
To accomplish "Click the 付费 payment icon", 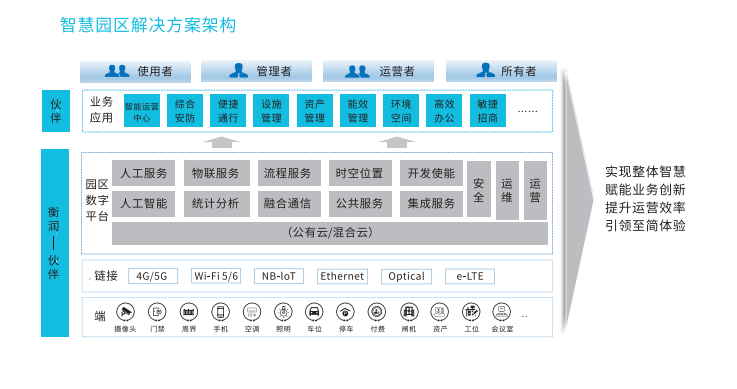I will pos(377,312).
